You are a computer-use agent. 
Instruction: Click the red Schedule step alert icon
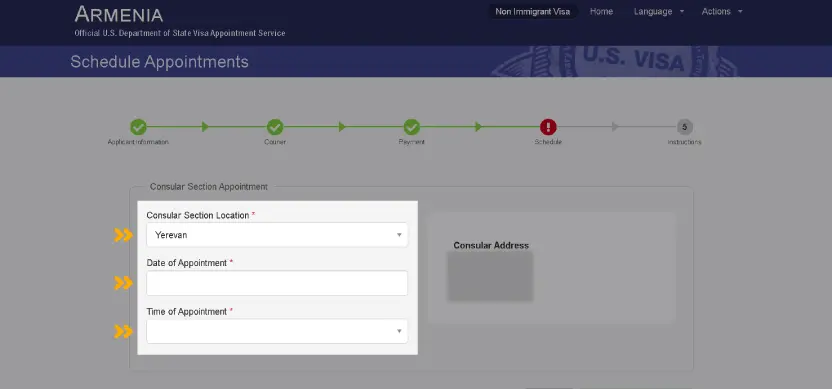548,127
